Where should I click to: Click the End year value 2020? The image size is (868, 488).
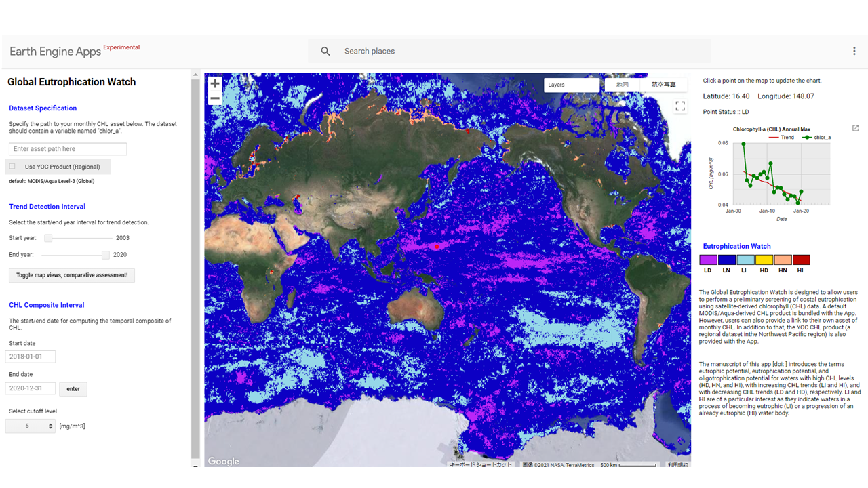tap(119, 255)
